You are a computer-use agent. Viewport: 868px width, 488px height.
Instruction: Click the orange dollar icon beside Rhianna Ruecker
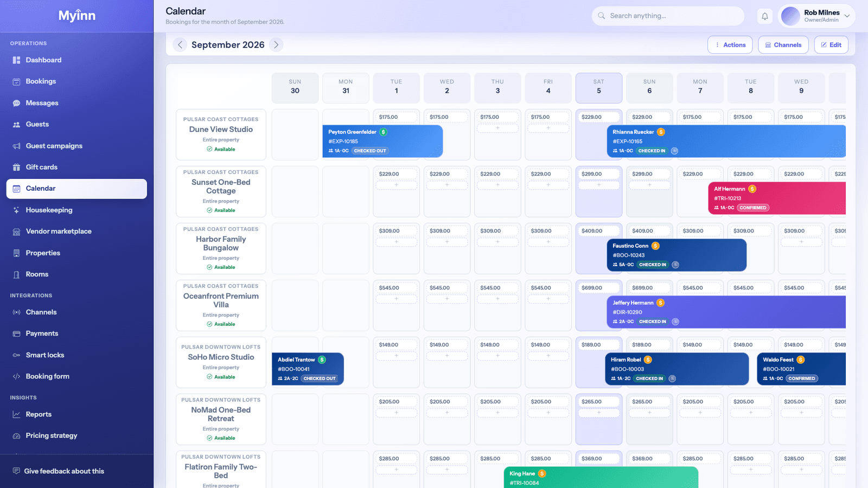(661, 132)
